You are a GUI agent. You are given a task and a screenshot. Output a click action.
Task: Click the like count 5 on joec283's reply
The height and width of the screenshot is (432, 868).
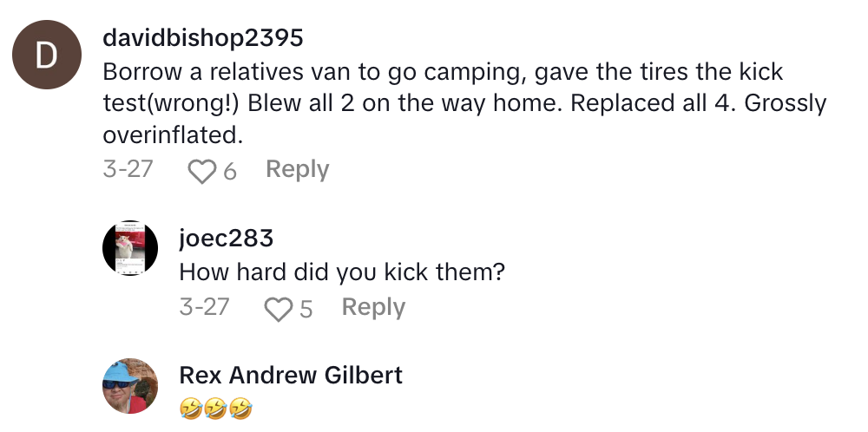[x=306, y=310]
